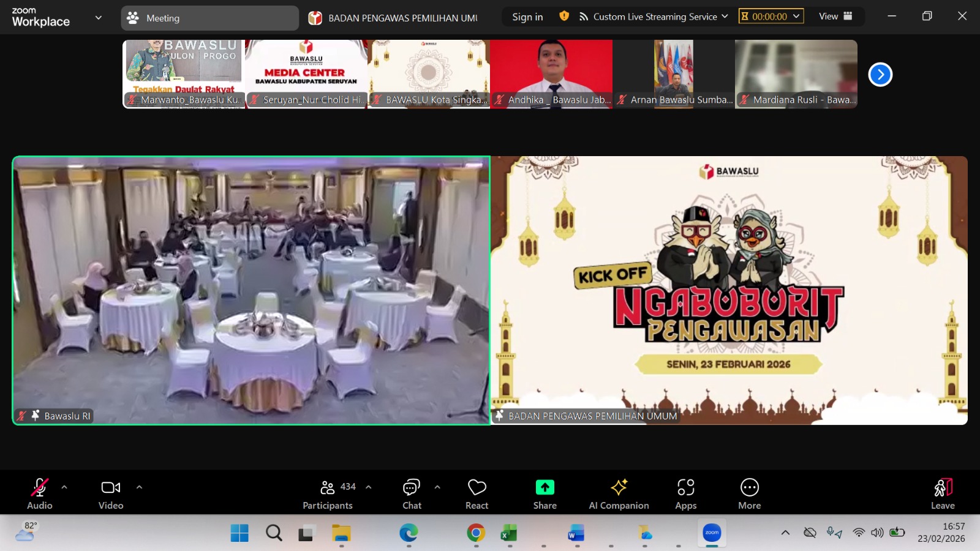Open Word from the taskbar
Image resolution: width=980 pixels, height=551 pixels.
coord(576,533)
